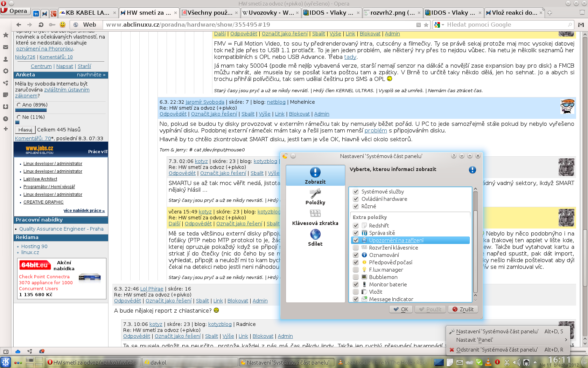The image size is (588, 368).
Task: Open the Klipper scissors tray icon
Action: (507, 362)
